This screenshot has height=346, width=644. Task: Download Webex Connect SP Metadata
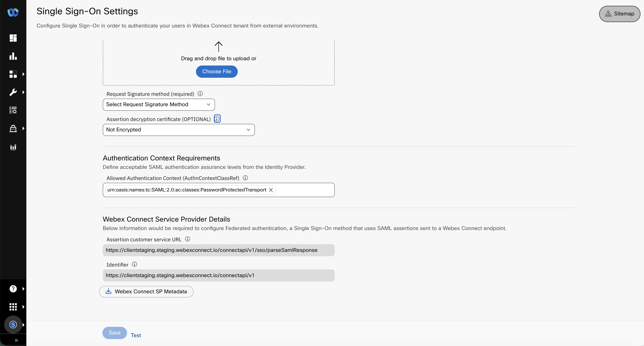click(x=146, y=291)
